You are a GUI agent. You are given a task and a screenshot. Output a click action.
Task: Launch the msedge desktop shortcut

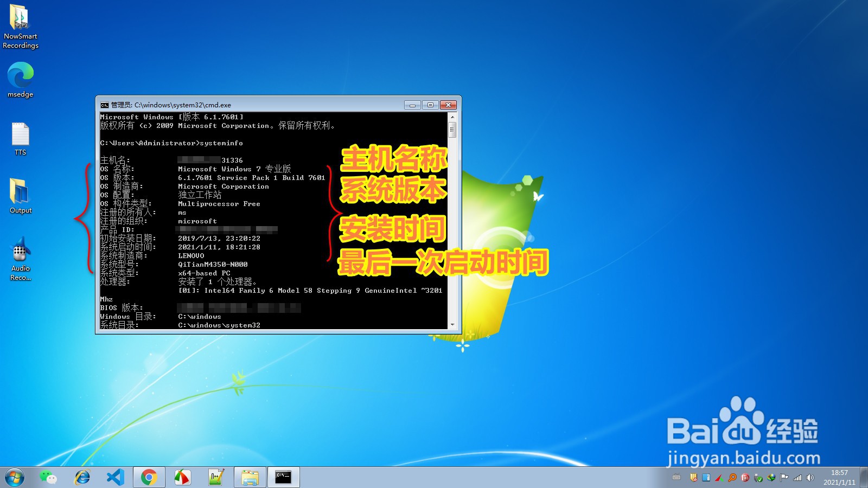tap(21, 80)
